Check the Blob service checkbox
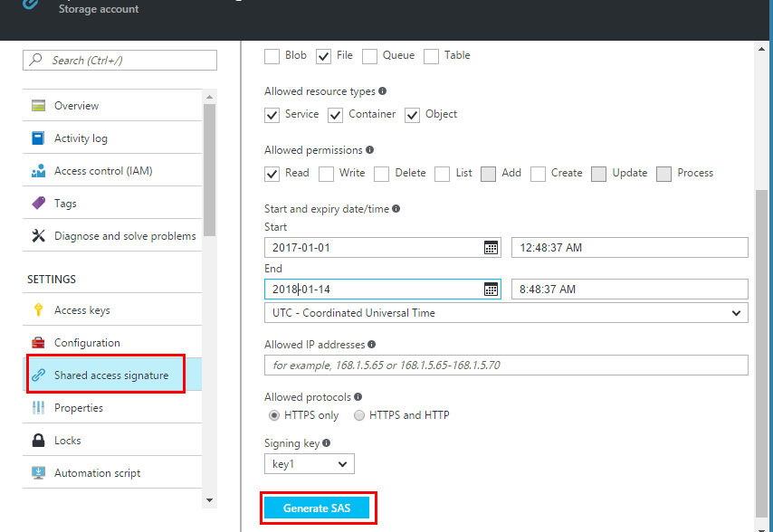This screenshot has height=532, width=773. pyautogui.click(x=272, y=56)
